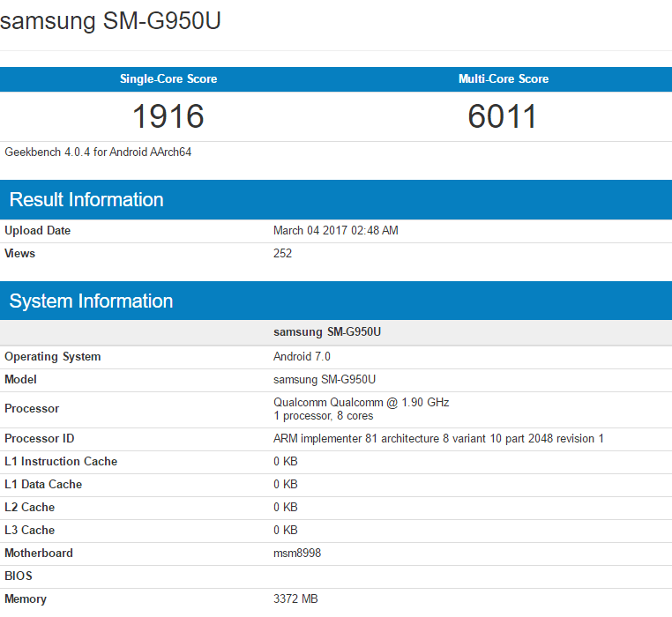Viewport: 672px width, 617px height.
Task: Click the ARM implementer Processor ID value
Action: [438, 439]
